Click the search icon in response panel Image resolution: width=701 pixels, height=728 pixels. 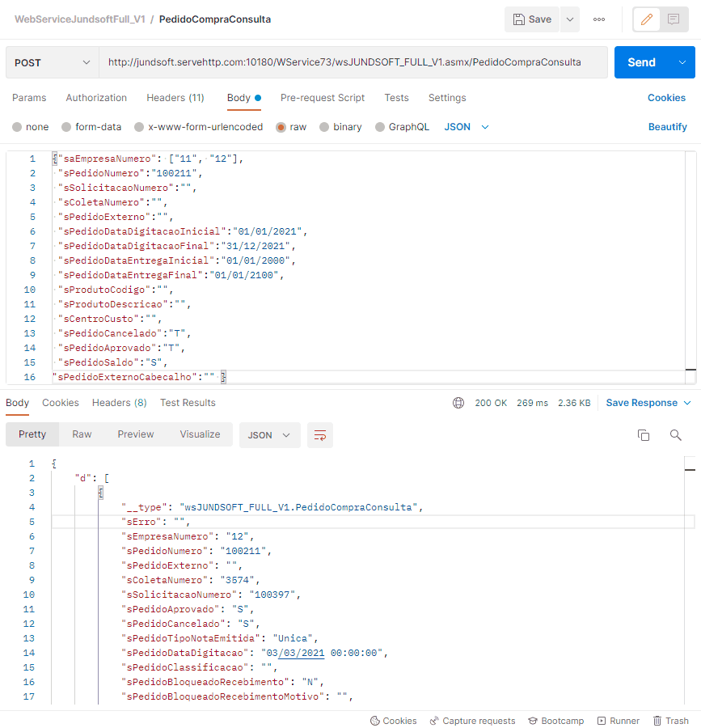point(676,435)
